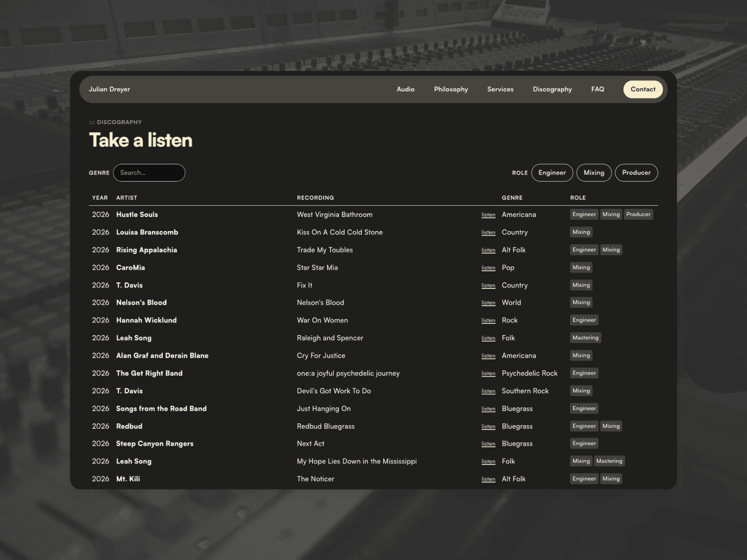Select the Rising Appalachia artist cell
Screen dimensions: 747x560
pyautogui.click(x=147, y=250)
